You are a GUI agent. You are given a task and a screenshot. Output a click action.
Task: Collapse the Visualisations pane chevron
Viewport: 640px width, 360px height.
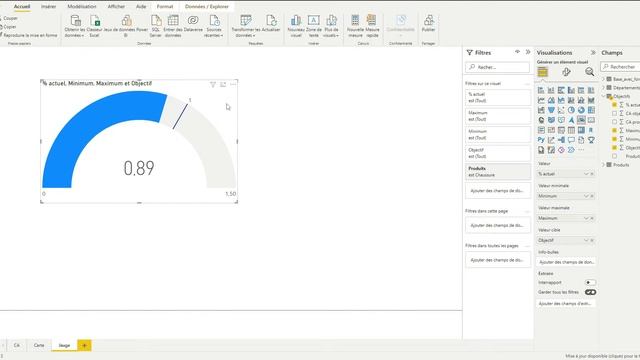tap(593, 53)
